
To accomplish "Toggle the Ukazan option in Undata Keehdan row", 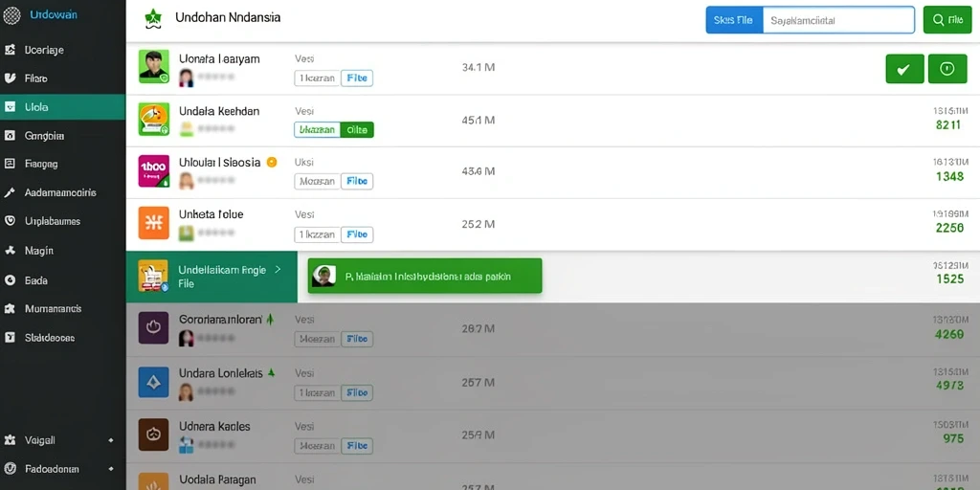I will click(x=317, y=130).
